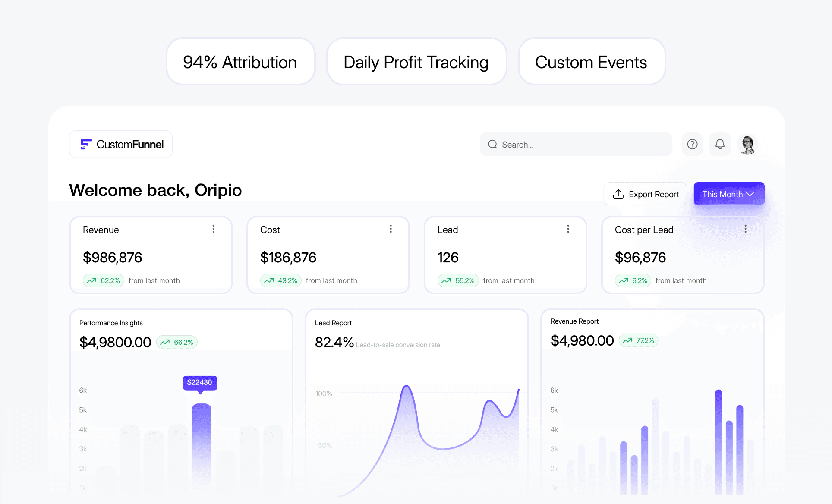Click the search magnifier icon
The image size is (832, 504).
coord(492,144)
